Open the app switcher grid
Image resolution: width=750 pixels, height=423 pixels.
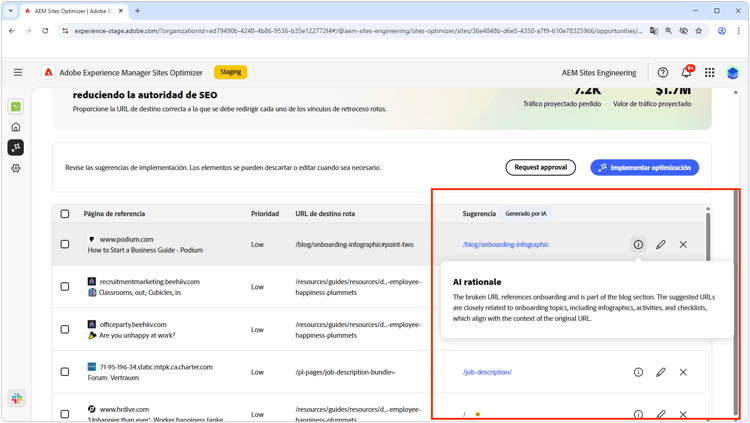pos(709,72)
